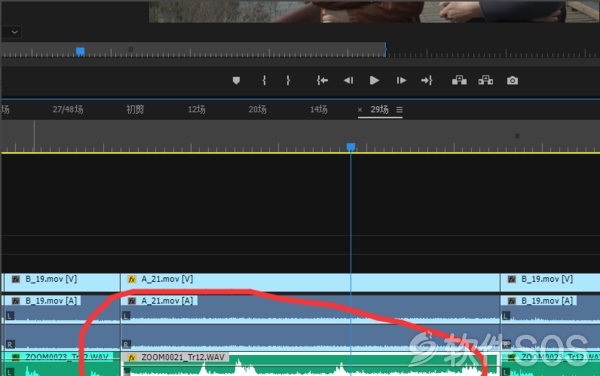Open the 29场 sequence panel menu
The image size is (600, 376).
[399, 110]
